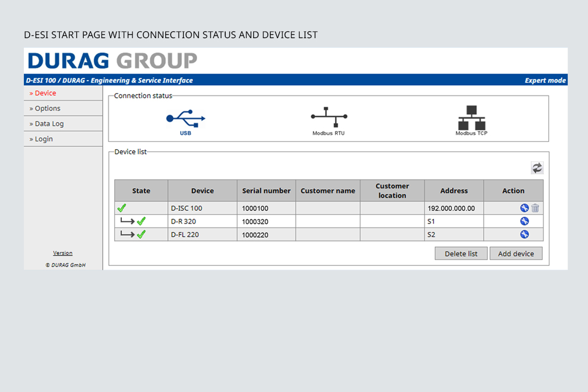
Task: Select the D-R 320 device name
Action: pyautogui.click(x=183, y=221)
